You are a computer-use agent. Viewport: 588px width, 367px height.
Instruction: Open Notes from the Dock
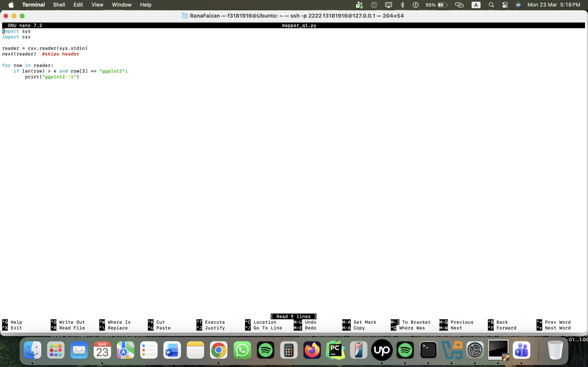[195, 350]
